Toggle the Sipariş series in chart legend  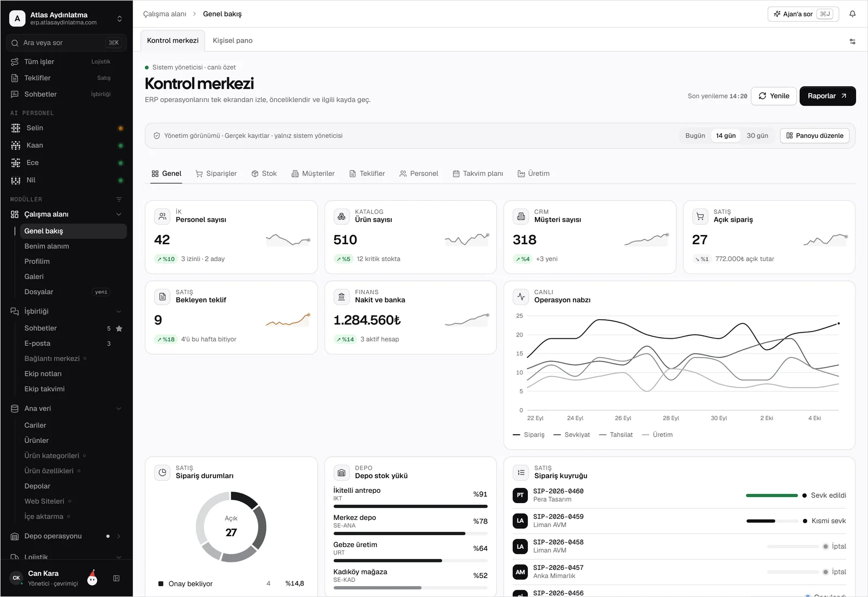tap(529, 435)
